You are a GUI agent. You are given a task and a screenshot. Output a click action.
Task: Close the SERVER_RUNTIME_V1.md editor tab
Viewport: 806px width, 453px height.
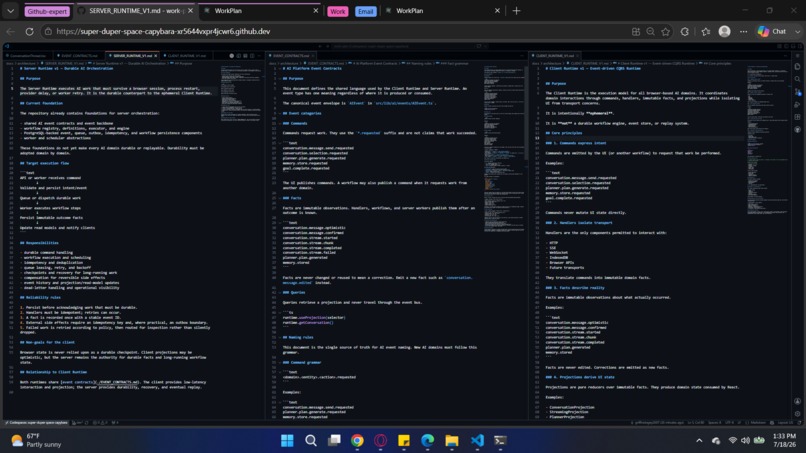coord(156,56)
